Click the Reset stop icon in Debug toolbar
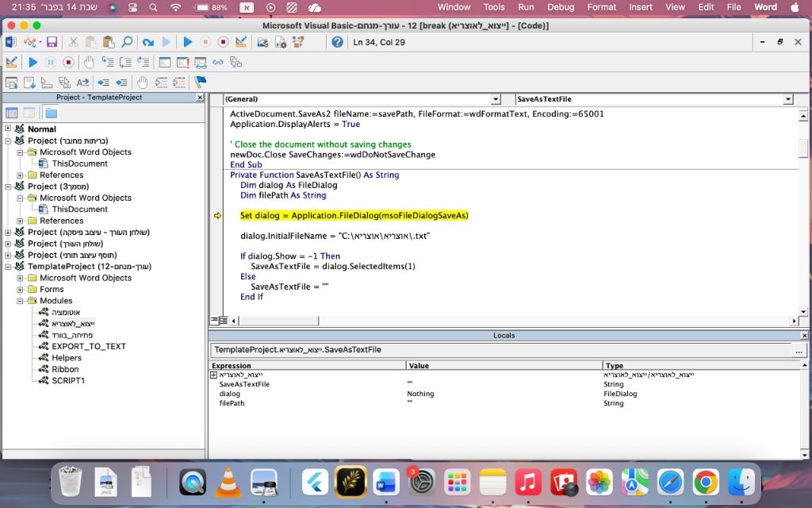812x508 pixels. pos(68,62)
